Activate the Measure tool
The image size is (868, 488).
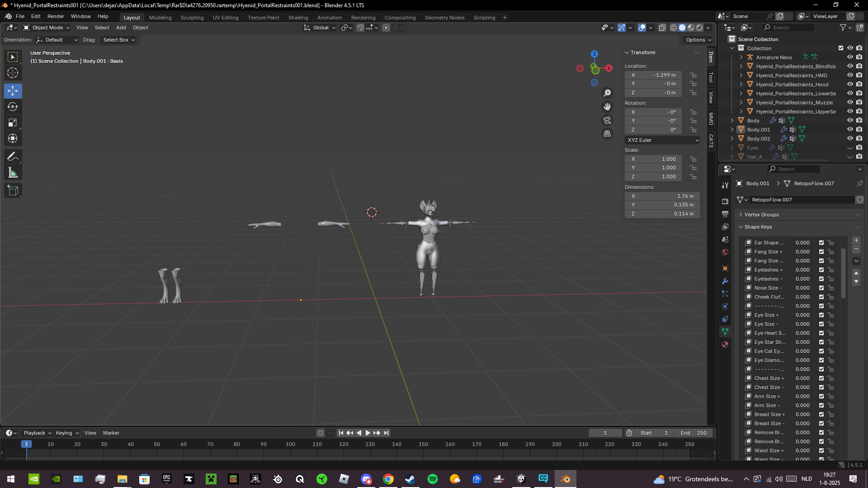(x=13, y=173)
